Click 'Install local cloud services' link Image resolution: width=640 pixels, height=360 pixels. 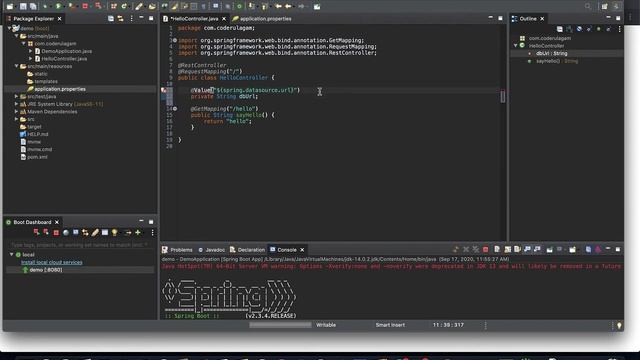(51, 262)
